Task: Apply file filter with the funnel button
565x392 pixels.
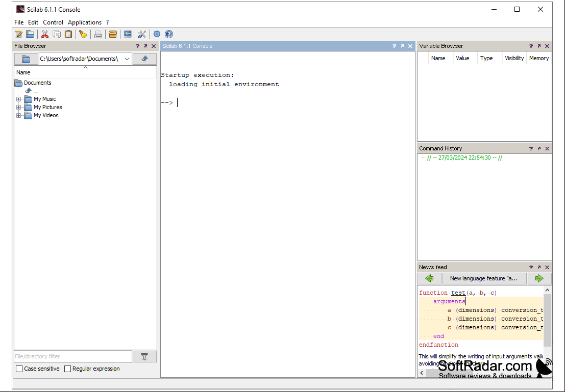Action: click(144, 356)
